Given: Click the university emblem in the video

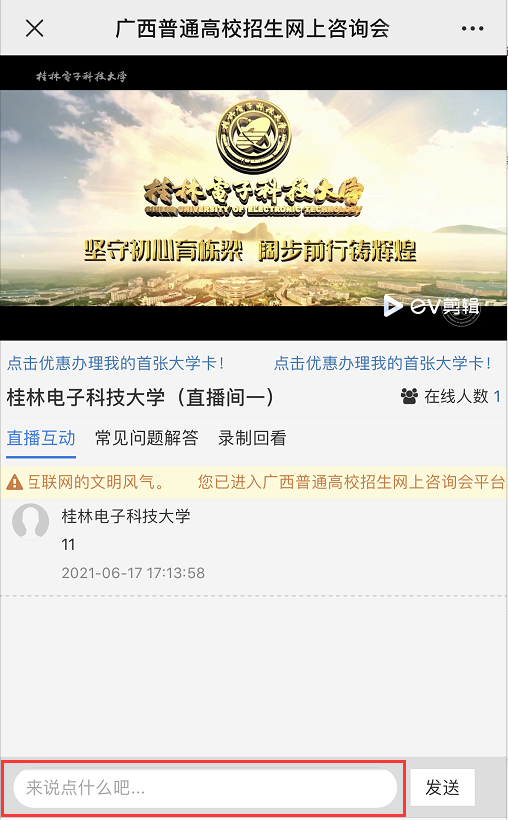Looking at the screenshot, I should click(x=253, y=135).
